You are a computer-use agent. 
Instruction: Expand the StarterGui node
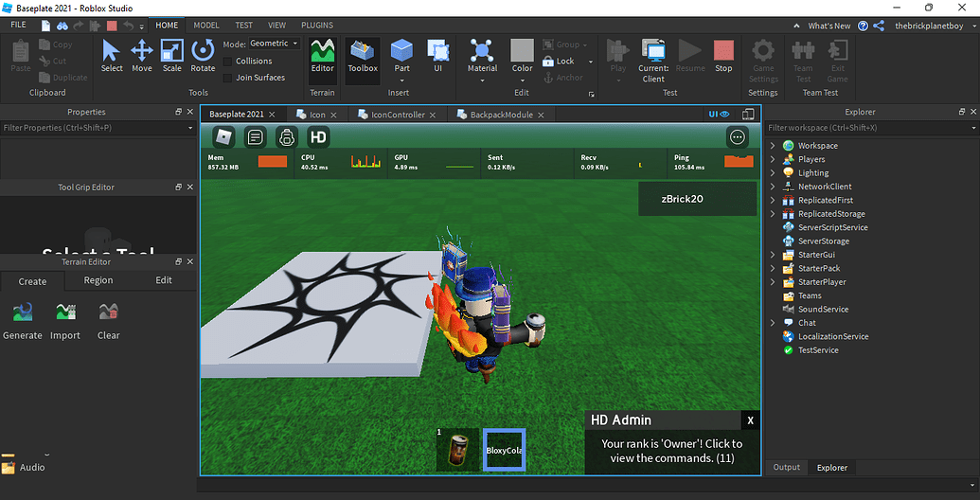pyautogui.click(x=773, y=255)
